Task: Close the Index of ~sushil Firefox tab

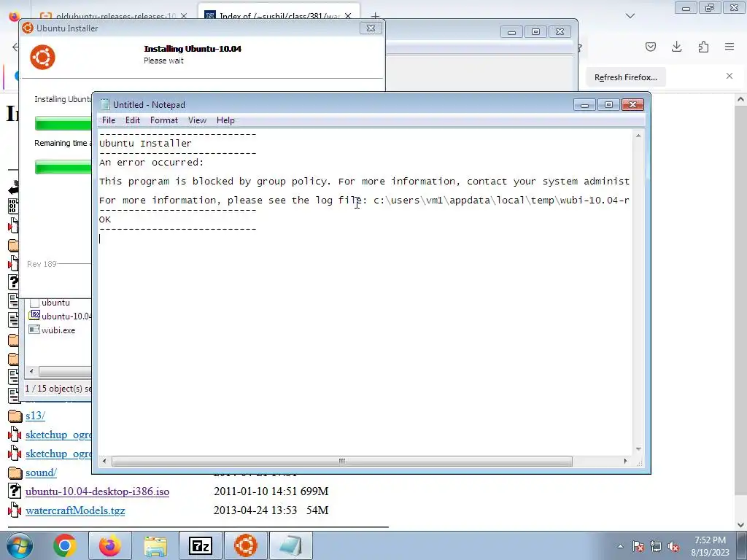Action: [x=348, y=16]
